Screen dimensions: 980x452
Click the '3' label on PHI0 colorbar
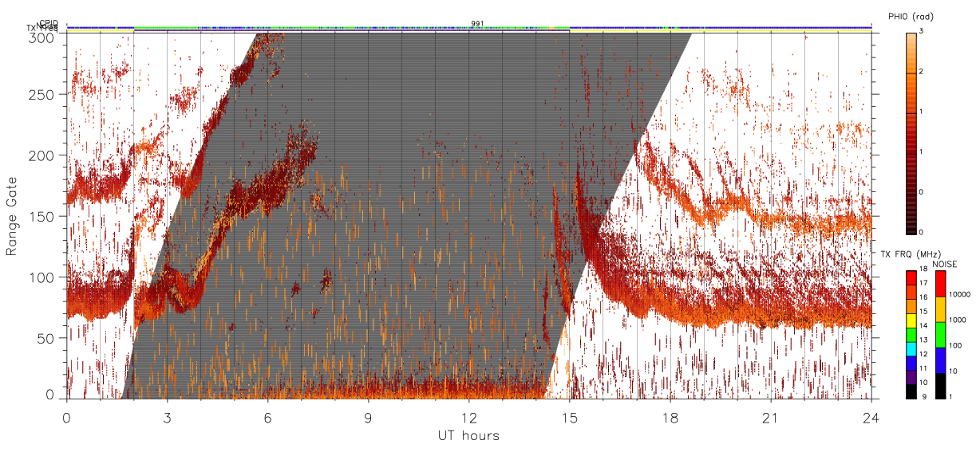coord(922,31)
